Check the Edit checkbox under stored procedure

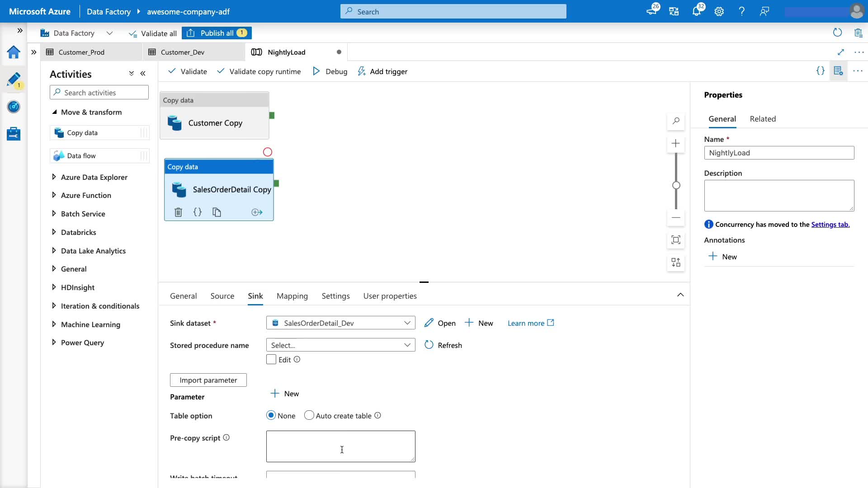click(271, 360)
